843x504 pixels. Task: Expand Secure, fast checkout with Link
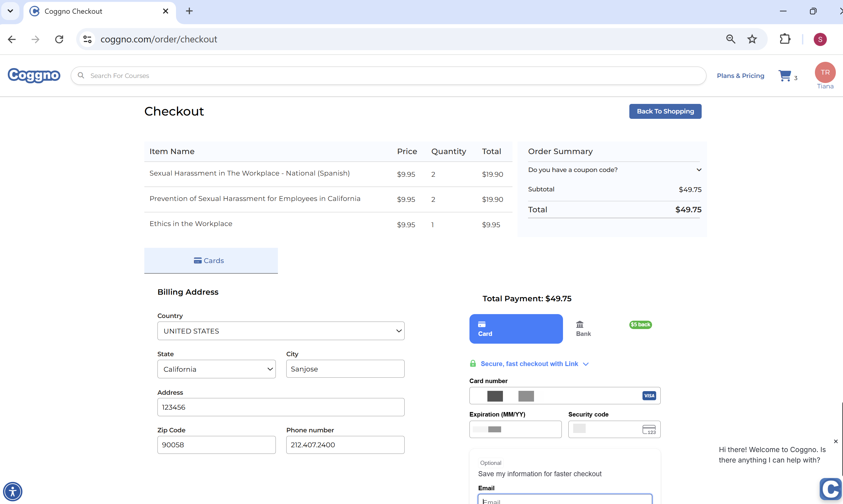point(534,364)
